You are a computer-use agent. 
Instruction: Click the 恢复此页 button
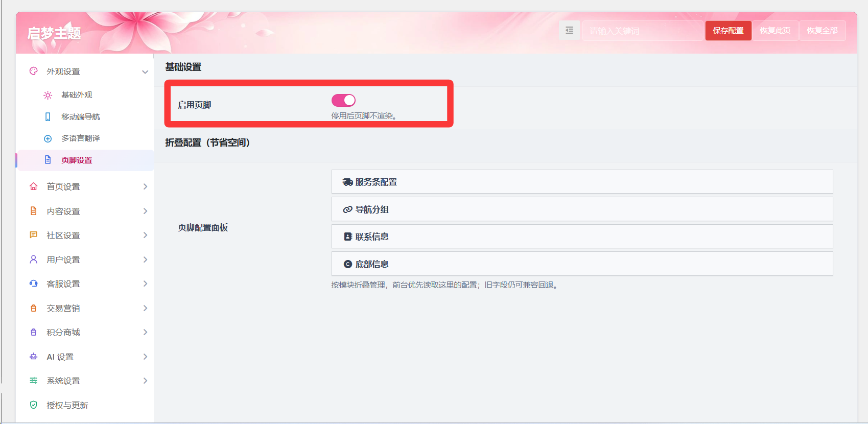[x=775, y=31]
